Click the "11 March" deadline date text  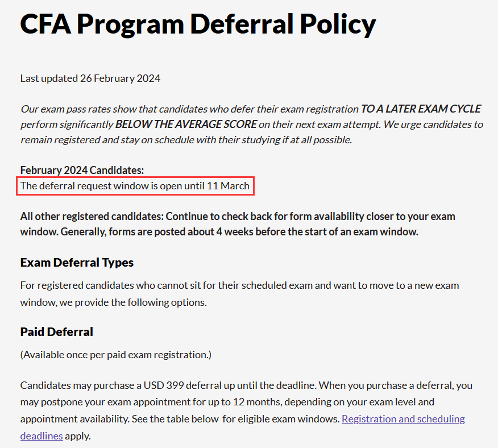coord(228,186)
